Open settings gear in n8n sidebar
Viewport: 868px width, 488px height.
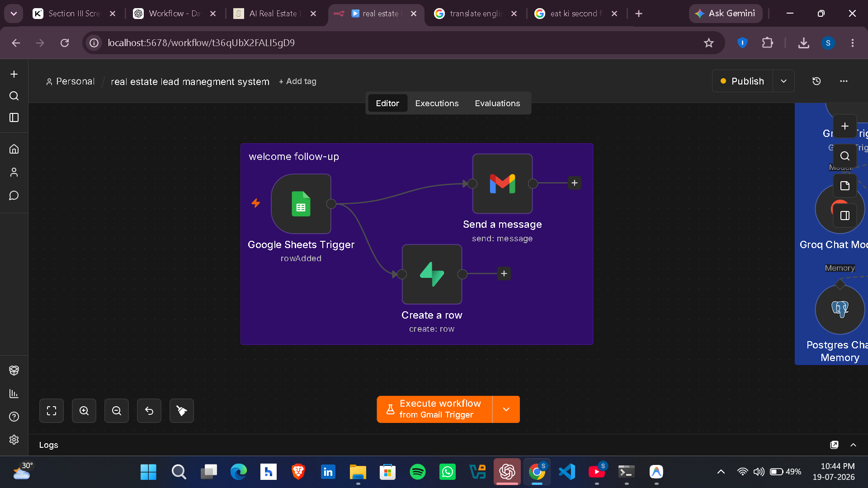14,440
